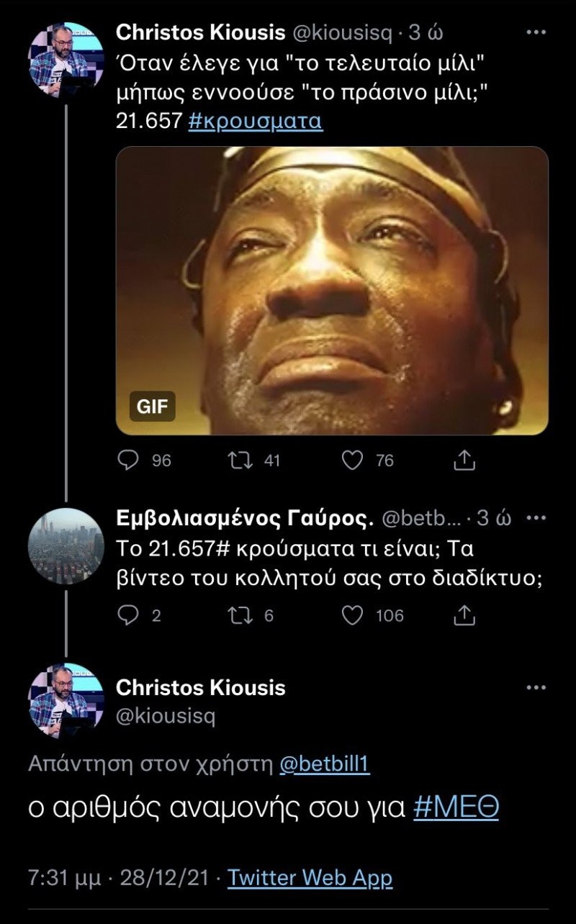This screenshot has height=924, width=576.
Task: Like the reply with 106 likes
Action: tap(352, 615)
